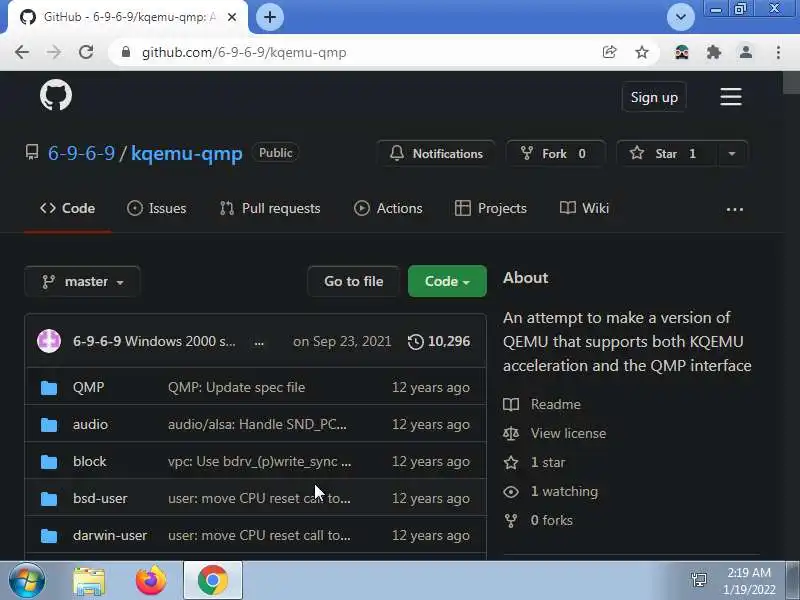Open the Chrome profile avatar icon

(x=745, y=52)
